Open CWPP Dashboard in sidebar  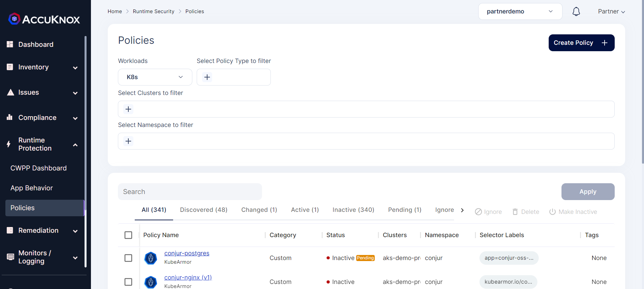click(38, 168)
